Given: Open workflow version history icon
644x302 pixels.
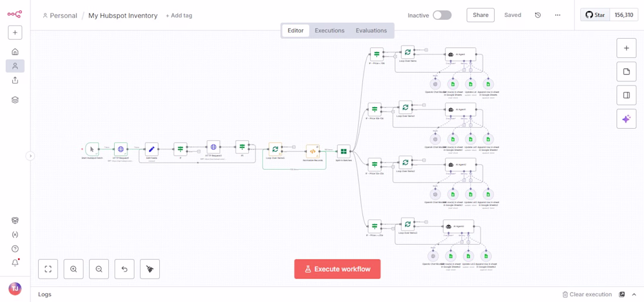Looking at the screenshot, I should (x=538, y=15).
